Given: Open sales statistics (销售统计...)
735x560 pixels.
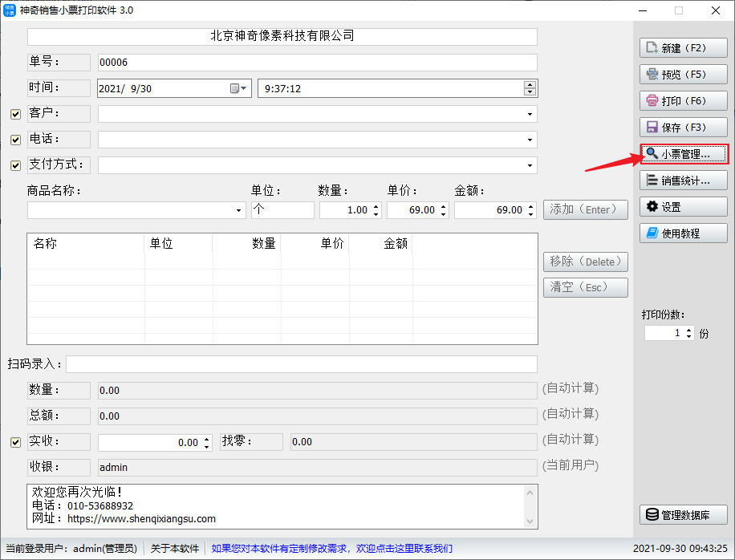Looking at the screenshot, I should pos(683,181).
